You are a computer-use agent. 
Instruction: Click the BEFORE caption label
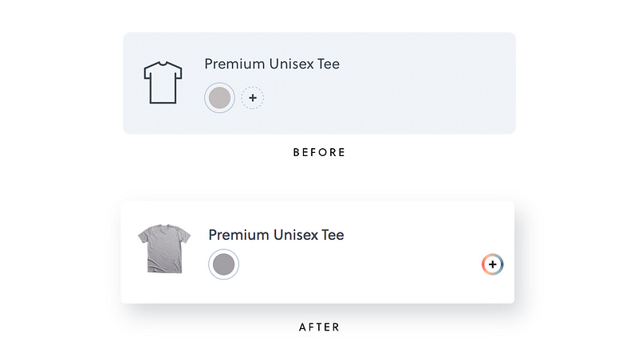pos(320,152)
